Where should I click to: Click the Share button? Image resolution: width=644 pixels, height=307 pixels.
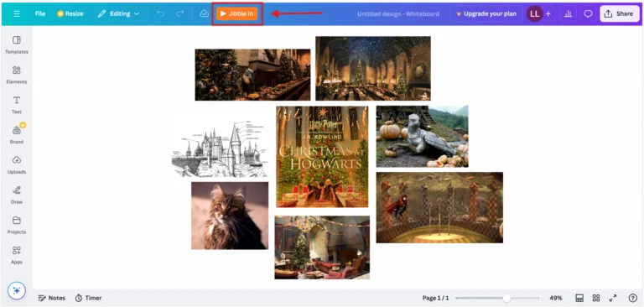(x=620, y=13)
